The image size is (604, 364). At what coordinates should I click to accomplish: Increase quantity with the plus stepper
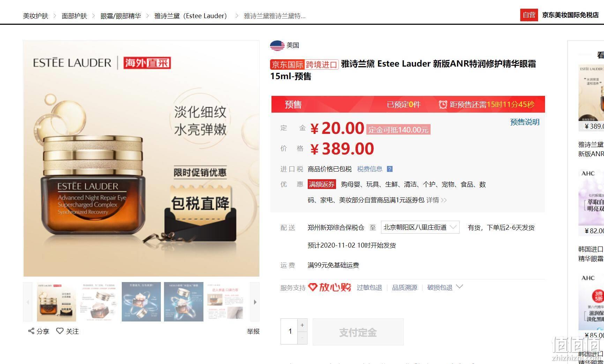coord(302,325)
